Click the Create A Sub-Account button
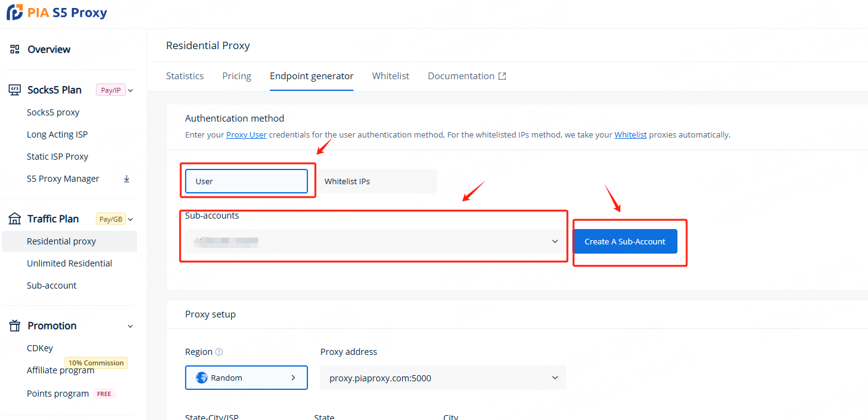 coord(625,241)
